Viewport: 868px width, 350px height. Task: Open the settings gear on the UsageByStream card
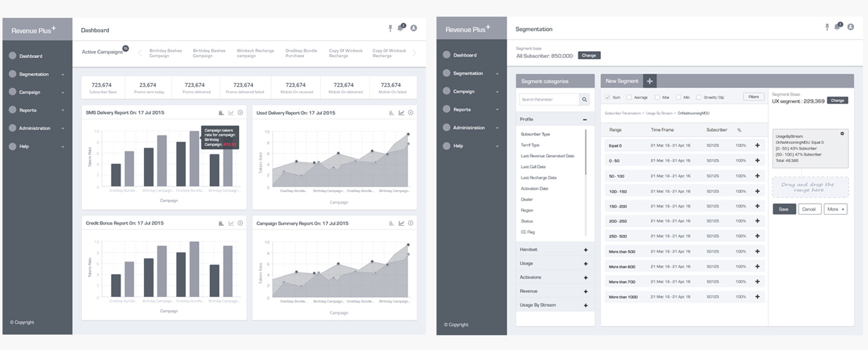pyautogui.click(x=842, y=133)
